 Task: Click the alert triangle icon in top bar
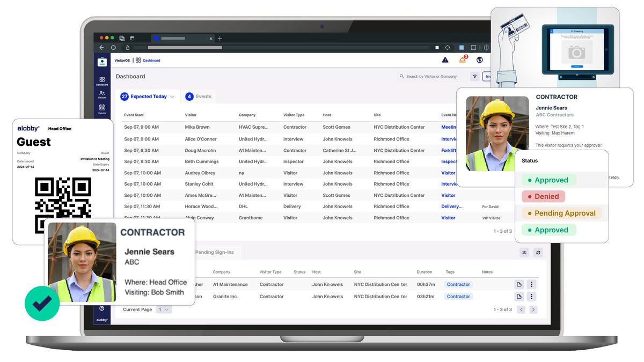coord(445,60)
